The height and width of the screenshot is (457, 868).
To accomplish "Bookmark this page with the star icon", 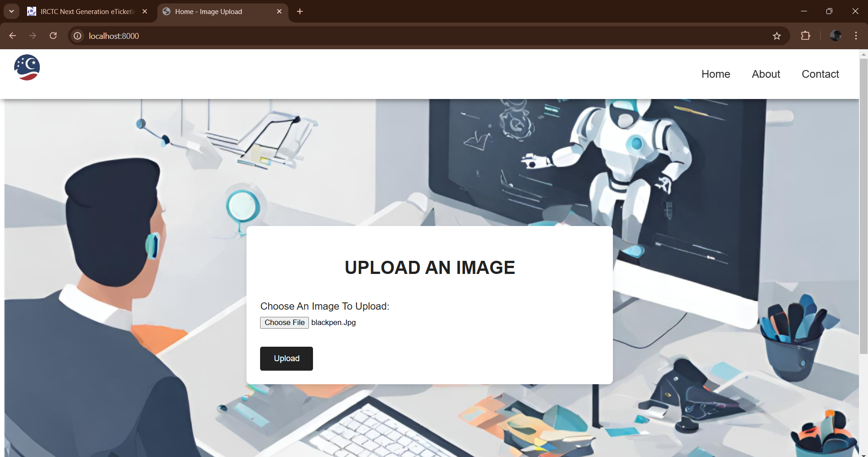I will click(x=777, y=36).
